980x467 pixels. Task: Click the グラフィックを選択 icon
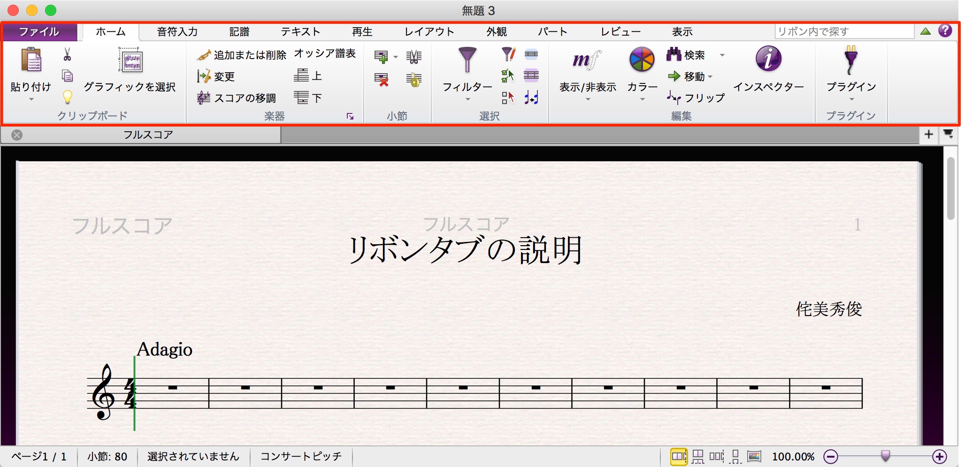pos(130,60)
